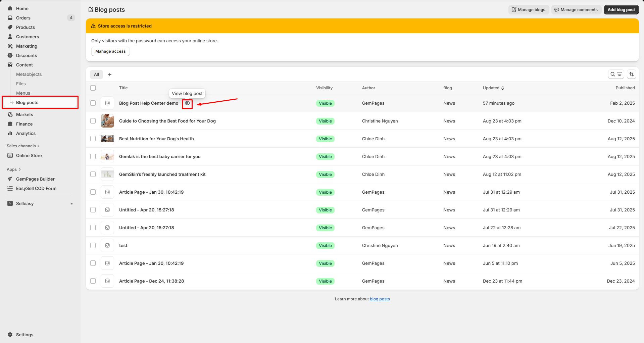
Task: Click the eye icon to view blog post
Action: 187,103
